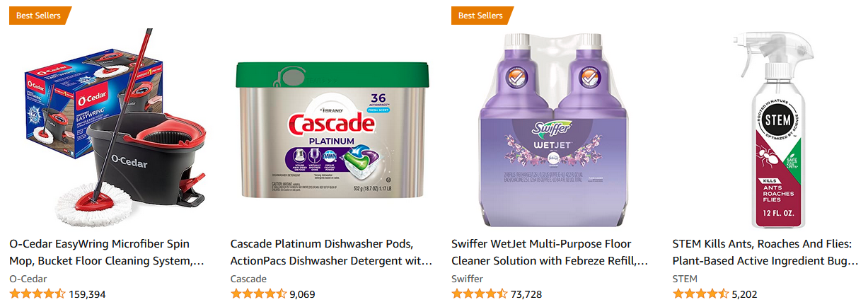
Task: Click the star rating for Swiffer WetJet
Action: [479, 294]
